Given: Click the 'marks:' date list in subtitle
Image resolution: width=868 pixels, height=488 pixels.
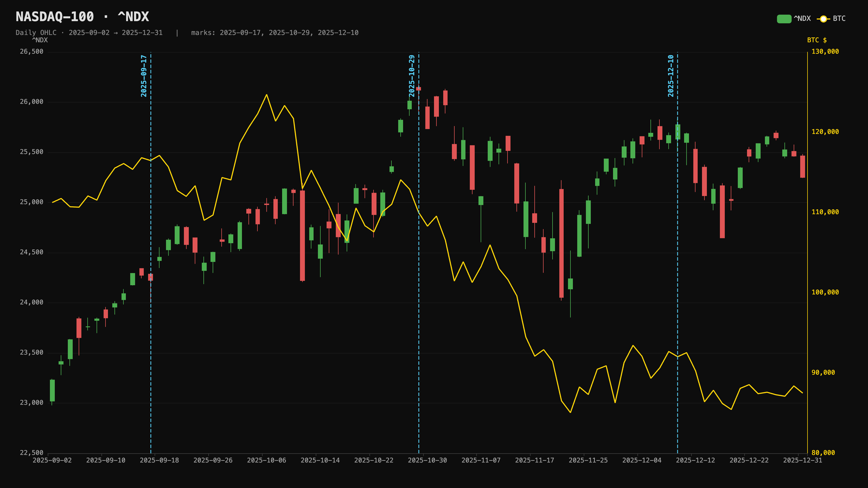Looking at the screenshot, I should [275, 33].
